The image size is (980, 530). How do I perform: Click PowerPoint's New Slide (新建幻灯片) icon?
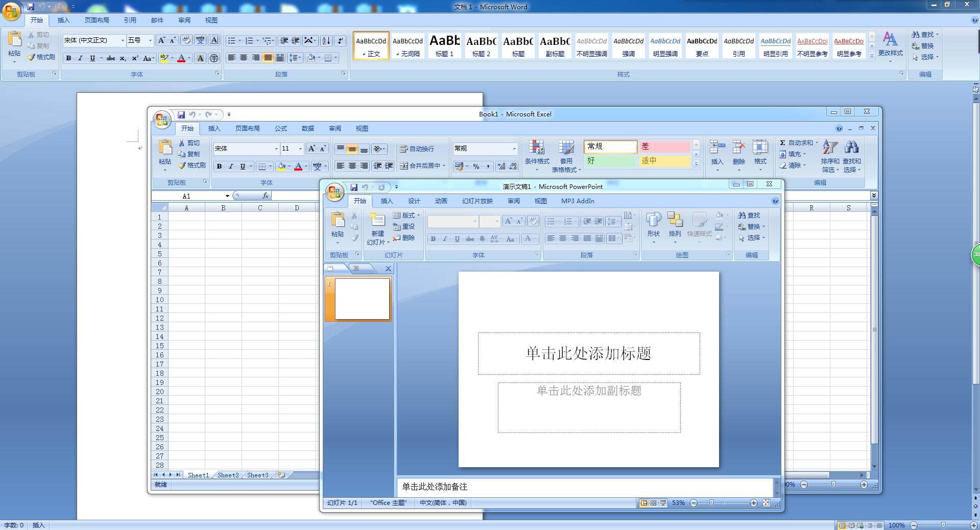(x=377, y=220)
